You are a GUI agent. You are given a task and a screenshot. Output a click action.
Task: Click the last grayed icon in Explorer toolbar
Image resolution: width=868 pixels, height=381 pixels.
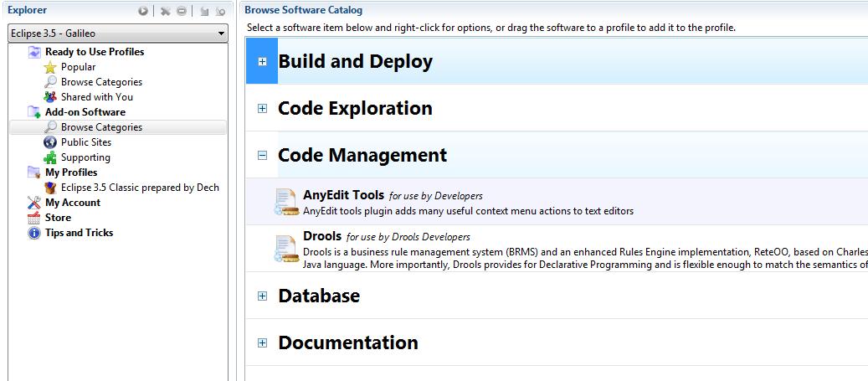[x=220, y=11]
